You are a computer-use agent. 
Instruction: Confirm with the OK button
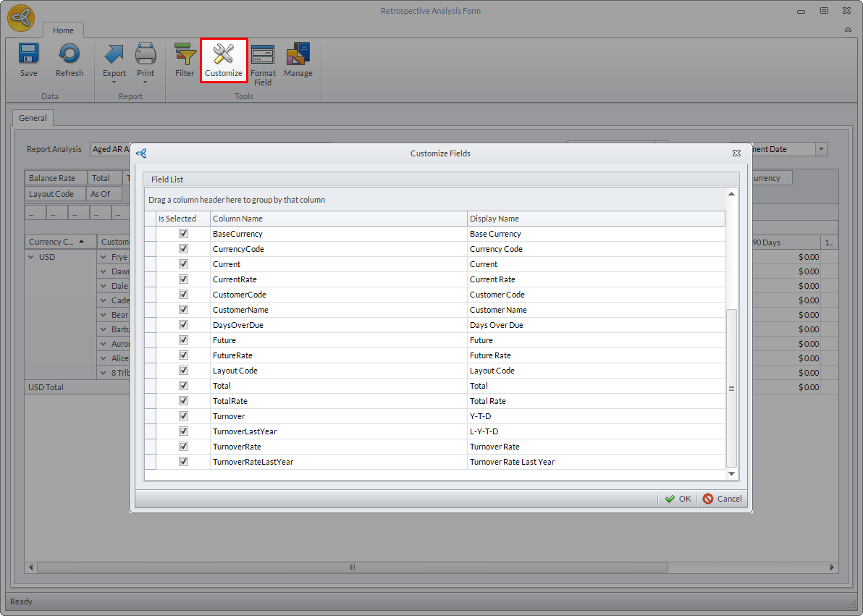tap(678, 499)
